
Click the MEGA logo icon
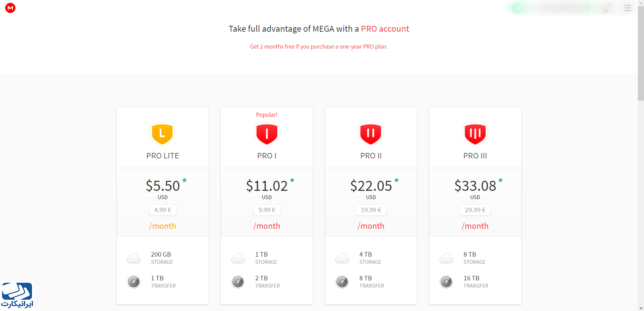10,8
